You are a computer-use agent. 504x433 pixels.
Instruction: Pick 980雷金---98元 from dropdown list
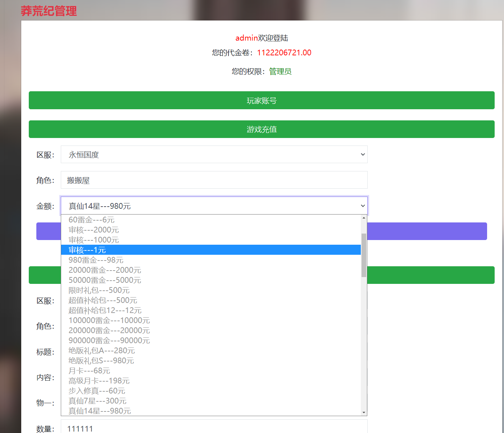pos(96,260)
